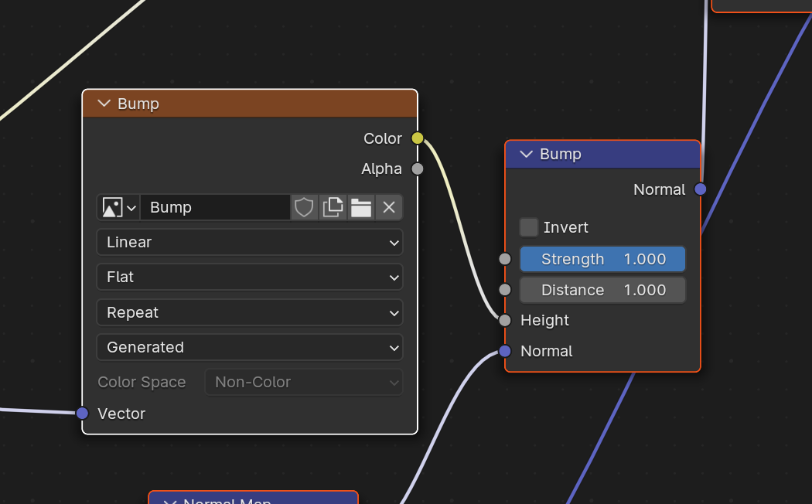Click the Vector input socket
This screenshot has width=812, height=504.
click(x=82, y=413)
